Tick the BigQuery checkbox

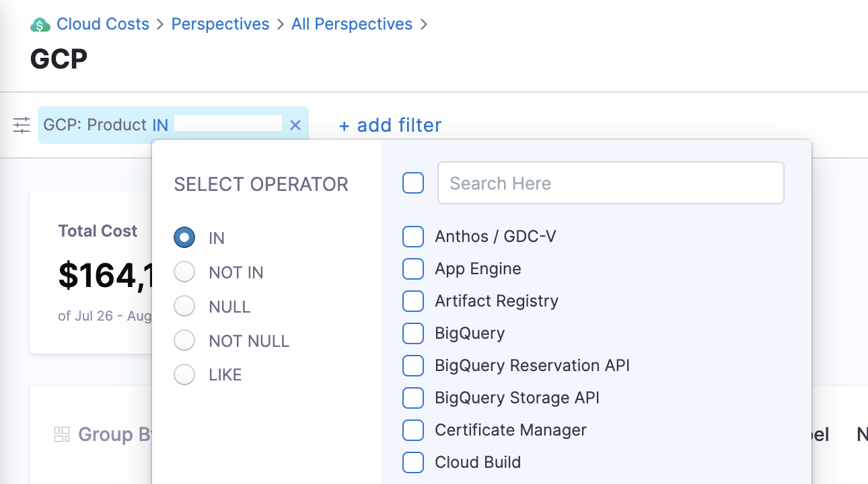[x=413, y=333]
